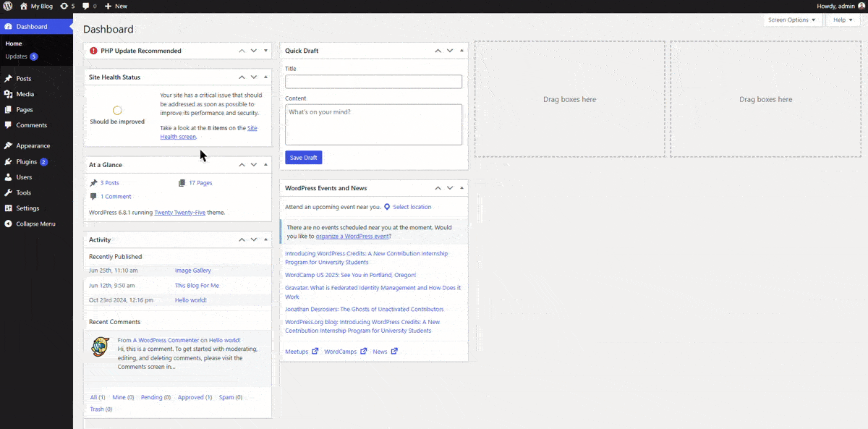868x429 pixels.
Task: Collapse the Quick Draft panel
Action: click(461, 51)
